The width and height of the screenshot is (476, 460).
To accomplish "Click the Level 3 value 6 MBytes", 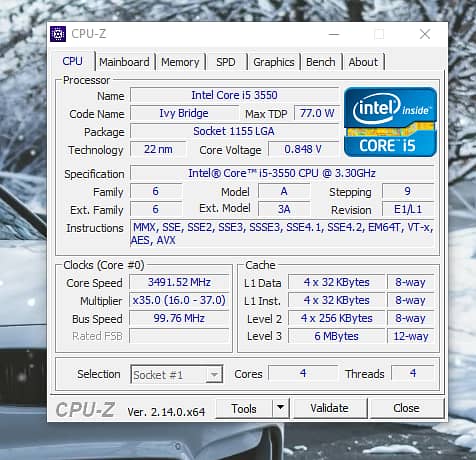I will click(337, 336).
